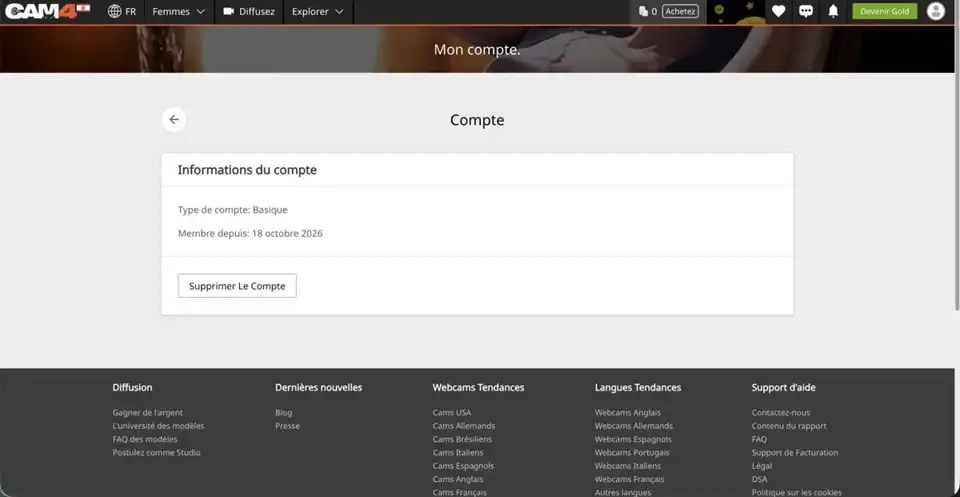Open the Cams Brésiliens link
960x497 pixels.
pyautogui.click(x=462, y=439)
